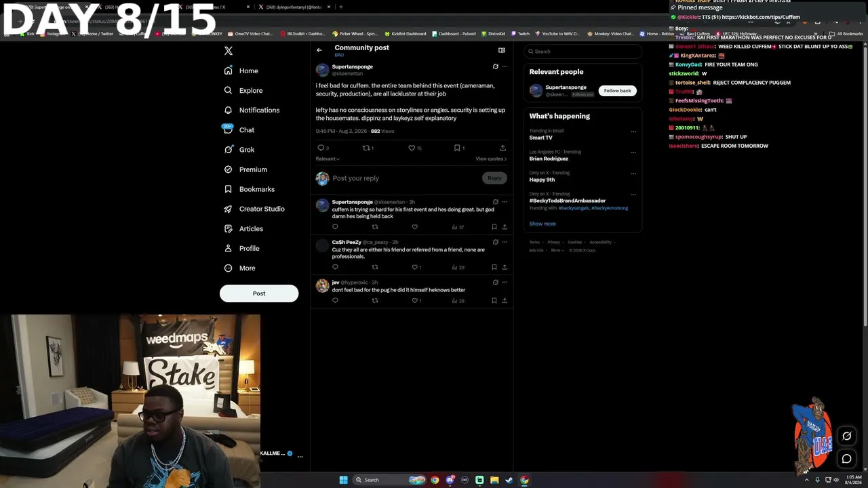Click the Post button in sidebar
Viewport: 868px width, 488px height.
pyautogui.click(x=259, y=293)
